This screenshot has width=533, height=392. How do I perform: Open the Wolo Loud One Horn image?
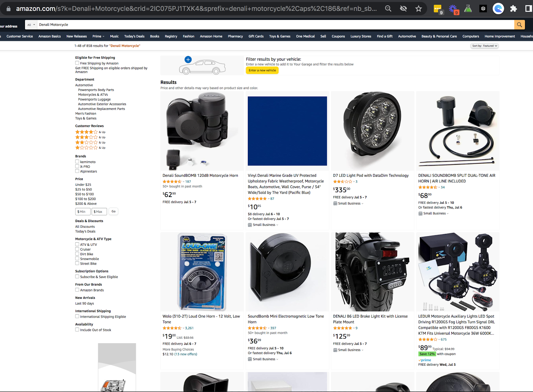(202, 272)
